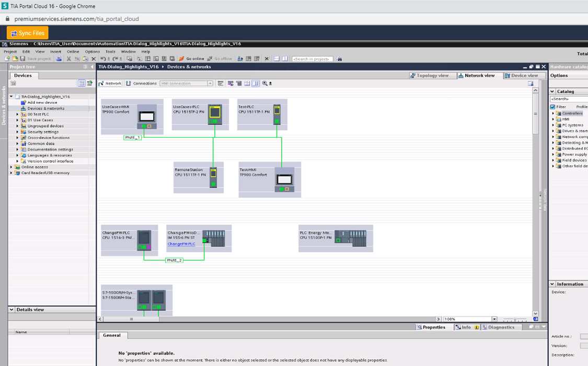Click the Search in project input field
Screen dimensions: 588x366
coord(312,59)
